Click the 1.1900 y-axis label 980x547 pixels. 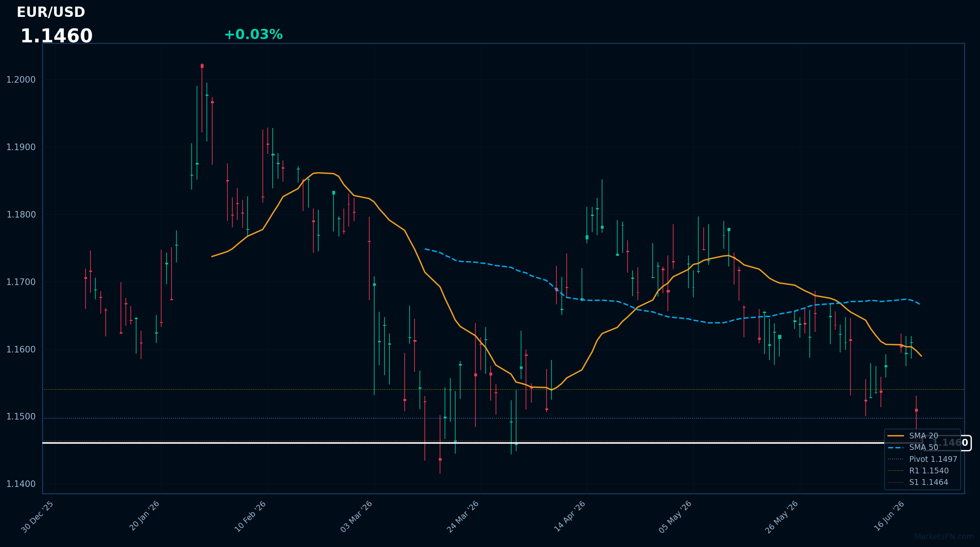point(21,147)
